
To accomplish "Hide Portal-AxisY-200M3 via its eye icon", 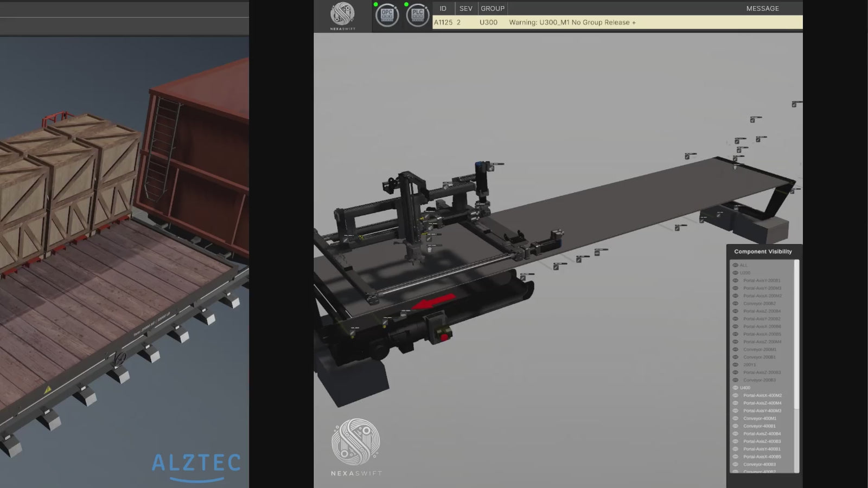I will tap(736, 288).
